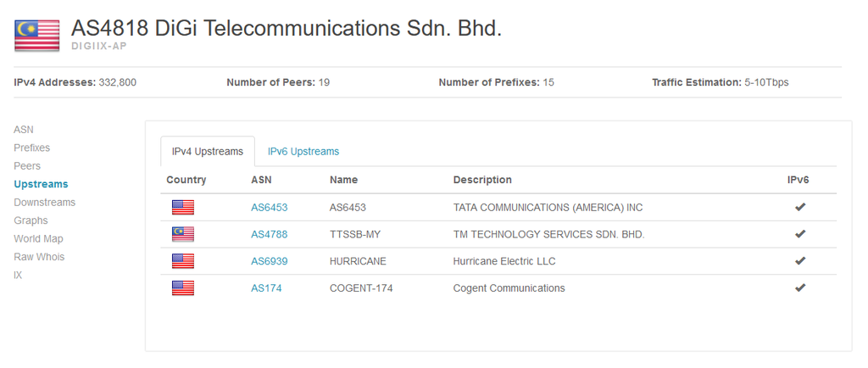Click IPv6 checkmark for Cogent Communications row
The height and width of the screenshot is (368, 868).
pyautogui.click(x=799, y=288)
